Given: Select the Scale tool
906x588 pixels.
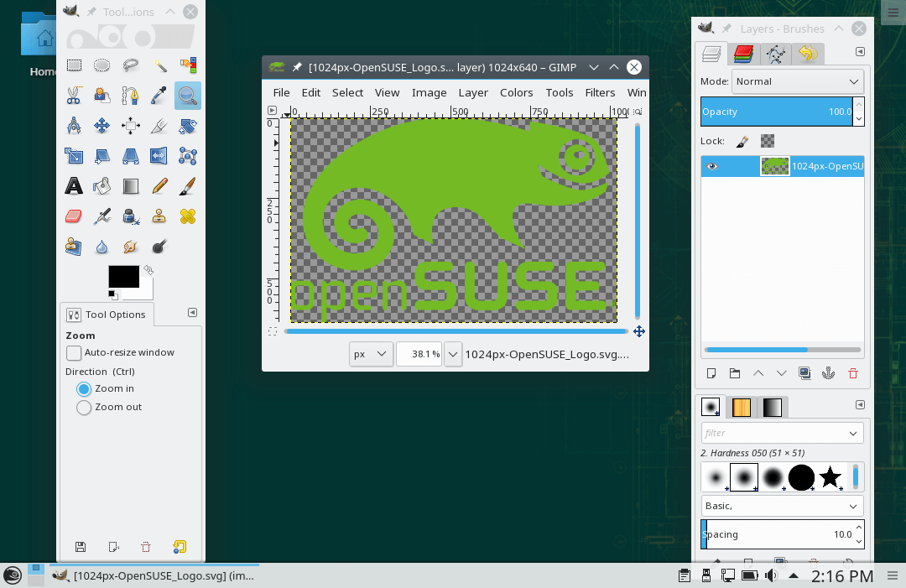Looking at the screenshot, I should 74,155.
